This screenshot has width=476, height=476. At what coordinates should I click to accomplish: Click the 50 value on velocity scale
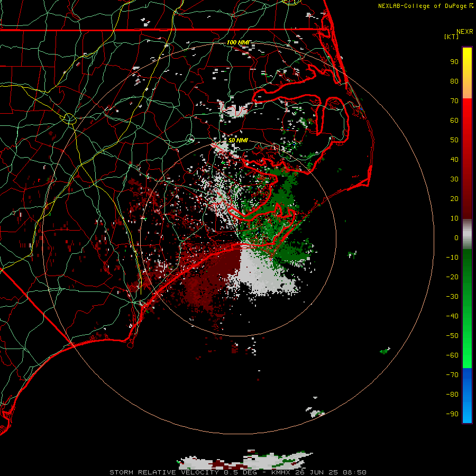point(454,140)
